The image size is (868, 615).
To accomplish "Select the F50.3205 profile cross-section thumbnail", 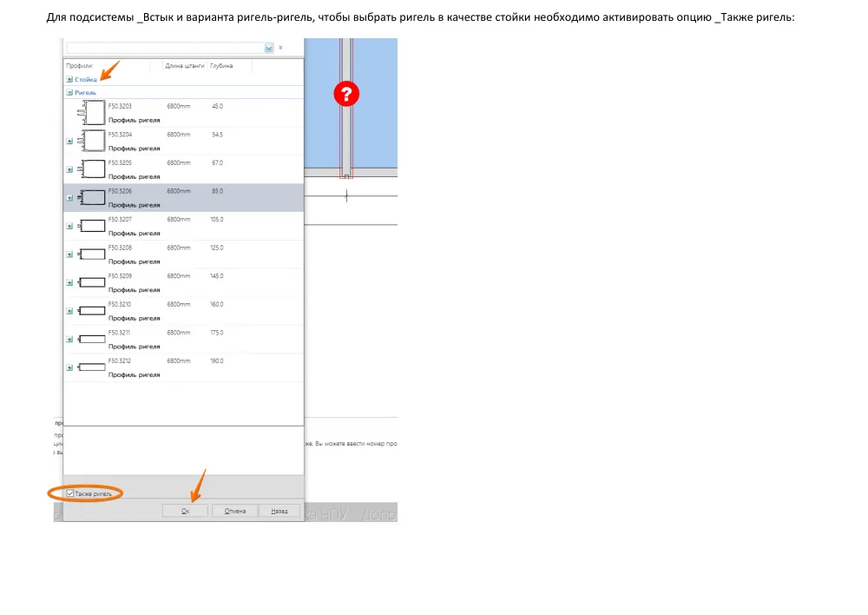I will point(91,169).
